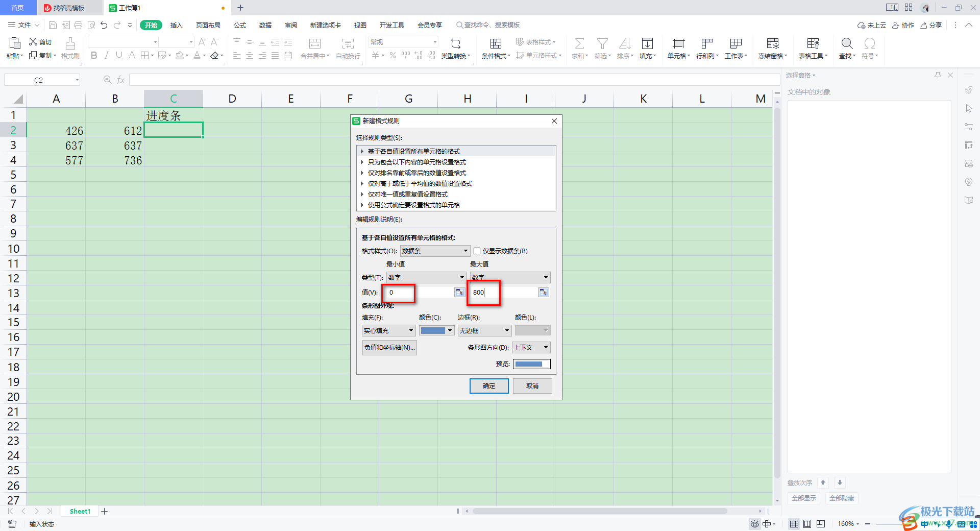Click Hide All in selection pane
This screenshot has width=980, height=531.
tap(842, 498)
